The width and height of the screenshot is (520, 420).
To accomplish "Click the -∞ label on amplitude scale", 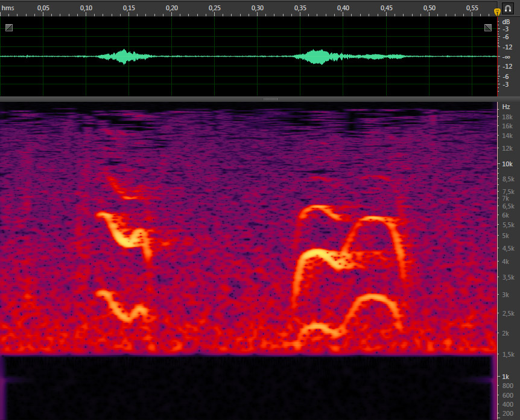I will [x=506, y=57].
